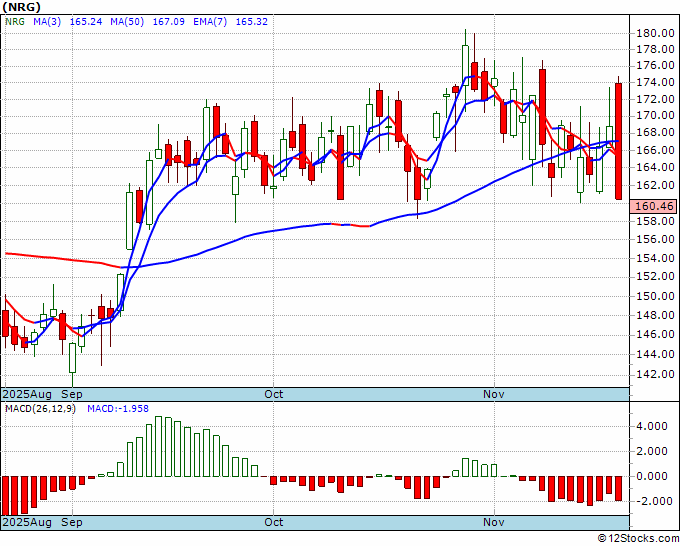The image size is (680, 546).
Task: Click the 166.00 price axis label
Action: coord(655,150)
